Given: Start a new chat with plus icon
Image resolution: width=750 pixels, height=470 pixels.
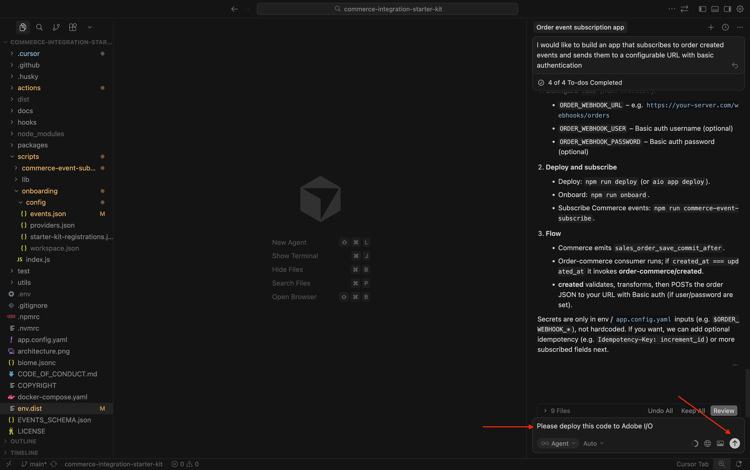Looking at the screenshot, I should click(711, 27).
